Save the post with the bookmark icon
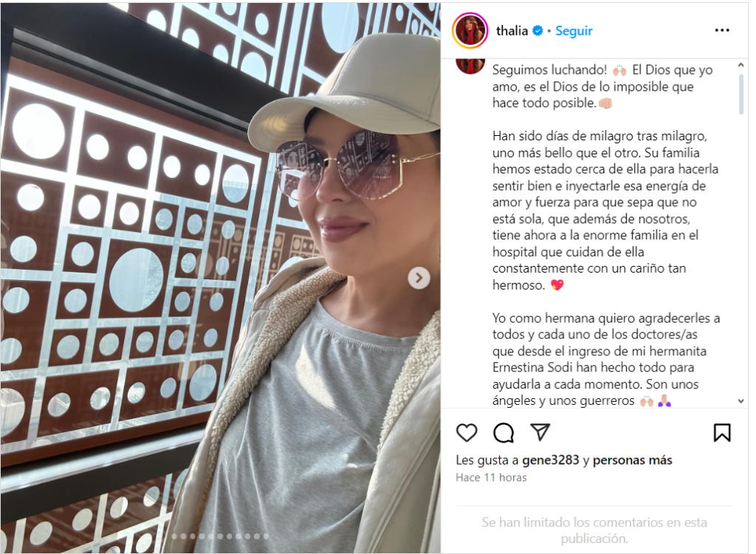This screenshot has width=756, height=554. click(x=722, y=432)
